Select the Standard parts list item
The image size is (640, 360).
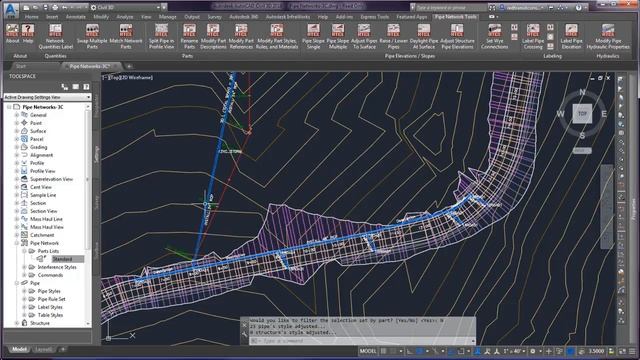[x=62, y=259]
